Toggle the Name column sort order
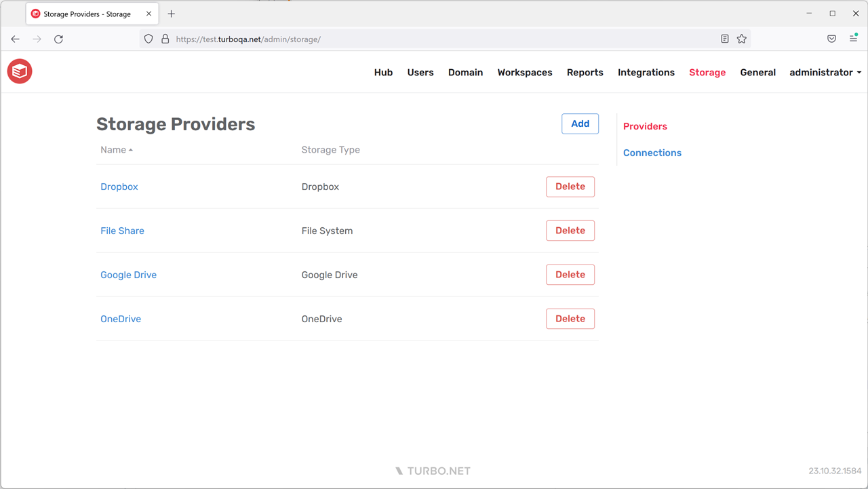 116,149
